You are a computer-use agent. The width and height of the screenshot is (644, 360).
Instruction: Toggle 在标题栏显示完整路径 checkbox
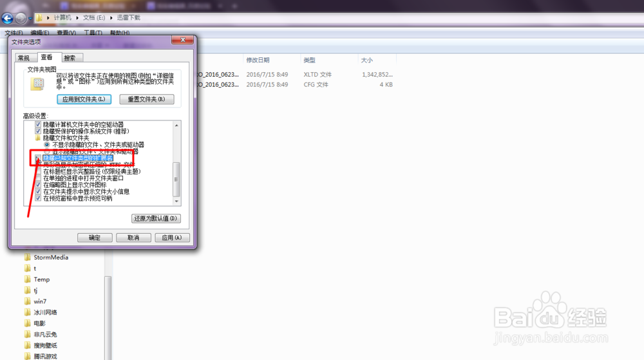[x=38, y=171]
